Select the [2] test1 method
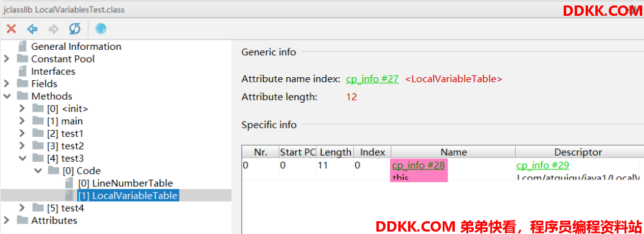Screen dimensions: 644x234 click(x=65, y=134)
